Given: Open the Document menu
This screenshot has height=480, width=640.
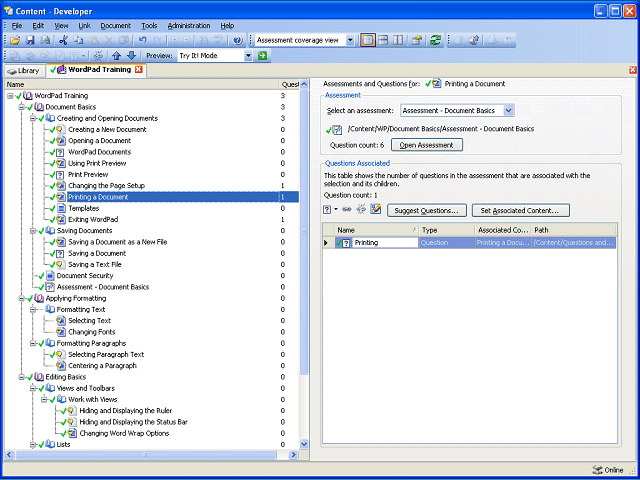Looking at the screenshot, I should [116, 26].
